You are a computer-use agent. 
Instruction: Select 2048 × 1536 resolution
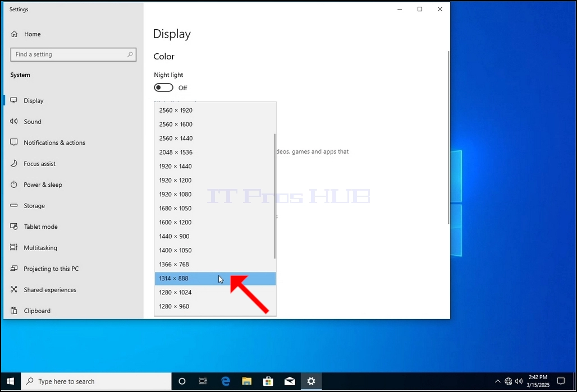tap(216, 152)
